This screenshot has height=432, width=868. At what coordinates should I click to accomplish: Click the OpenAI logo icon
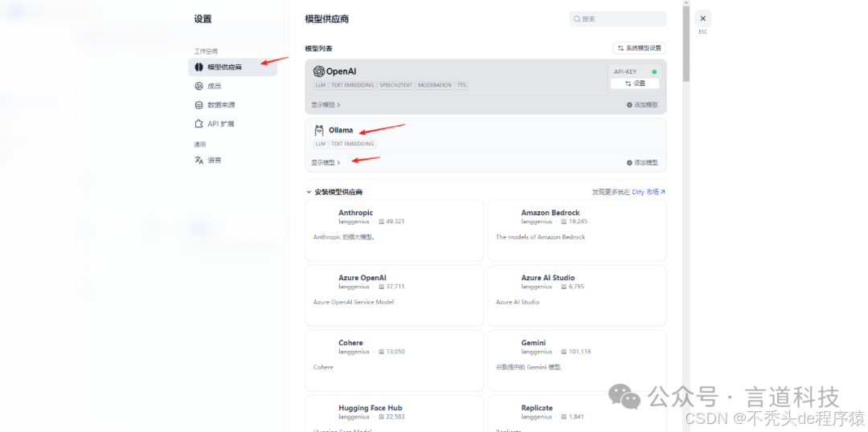[319, 71]
